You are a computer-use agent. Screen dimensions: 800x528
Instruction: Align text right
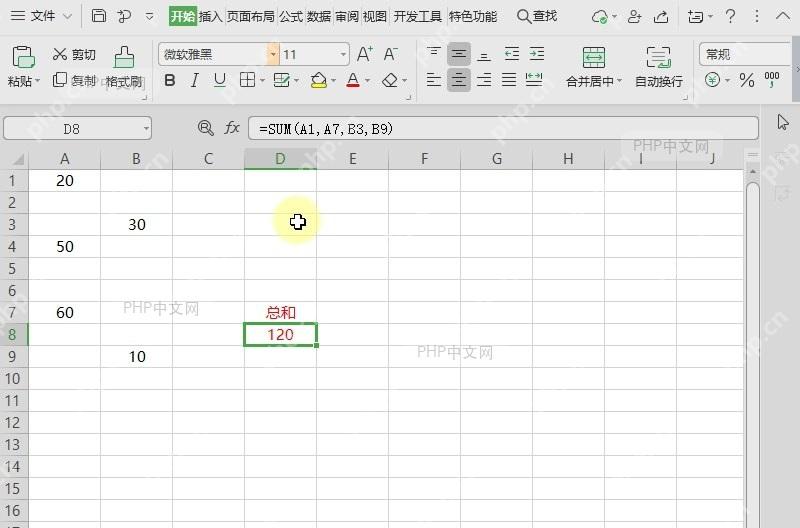pos(484,80)
